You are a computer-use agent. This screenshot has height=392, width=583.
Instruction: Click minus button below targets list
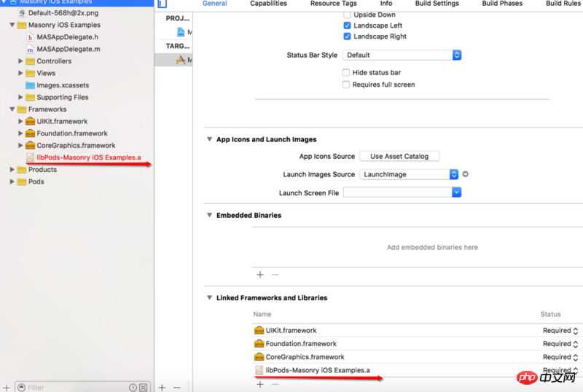[177, 388]
